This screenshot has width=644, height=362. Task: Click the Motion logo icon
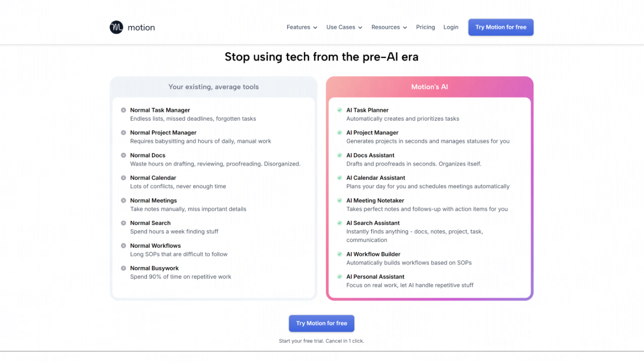(x=116, y=27)
